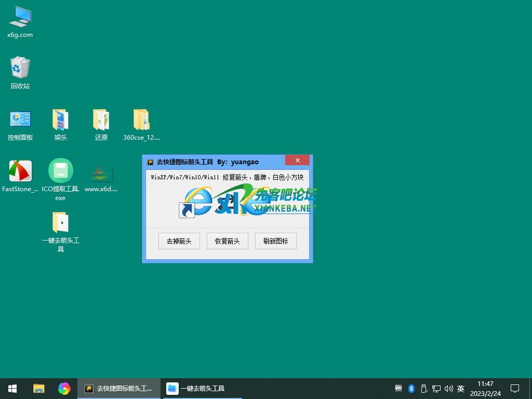This screenshot has height=399, width=532.
Task: Open the volume speaker tray icon
Action: pos(448,388)
